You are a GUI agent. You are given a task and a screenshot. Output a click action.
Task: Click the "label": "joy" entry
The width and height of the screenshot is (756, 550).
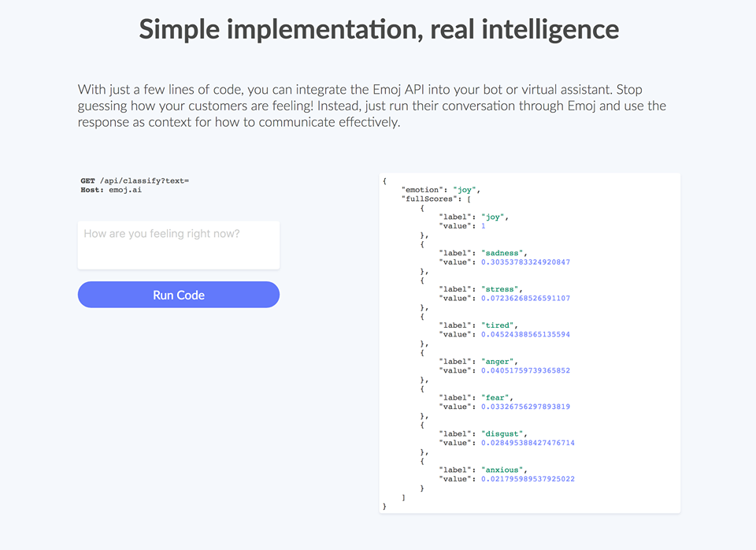tap(473, 217)
